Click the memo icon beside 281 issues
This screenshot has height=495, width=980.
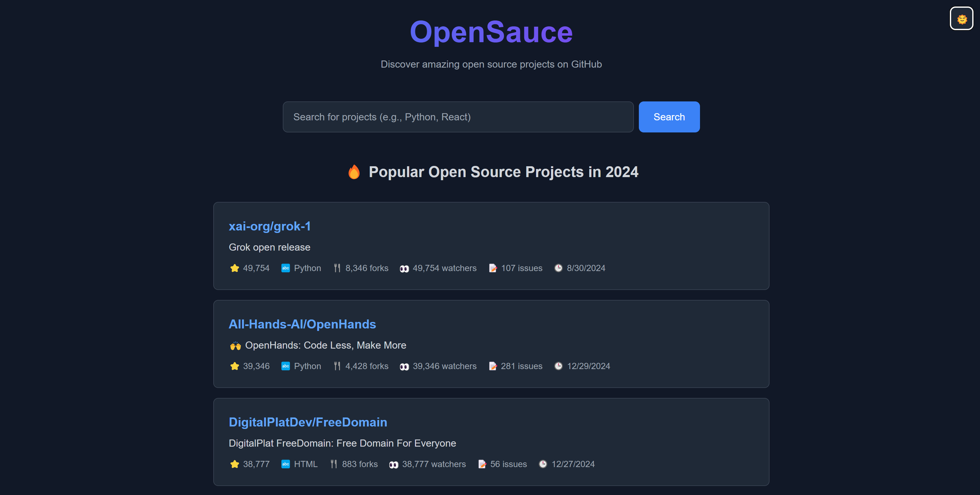[493, 366]
